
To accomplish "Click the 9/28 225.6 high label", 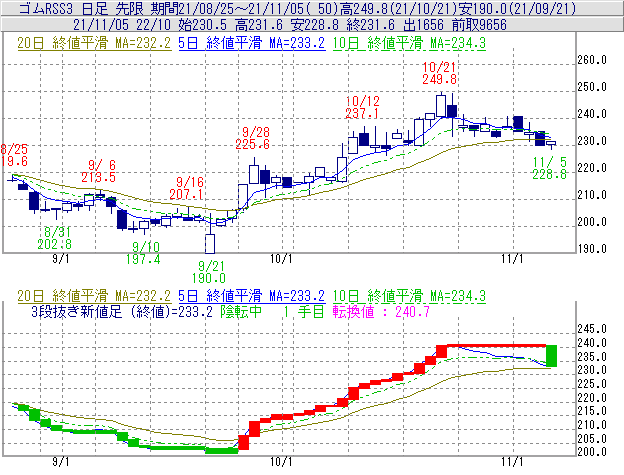I will (x=252, y=138).
